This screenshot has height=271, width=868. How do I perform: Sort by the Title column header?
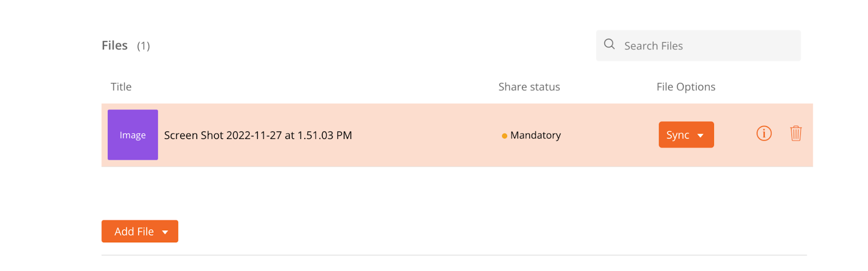point(121,87)
